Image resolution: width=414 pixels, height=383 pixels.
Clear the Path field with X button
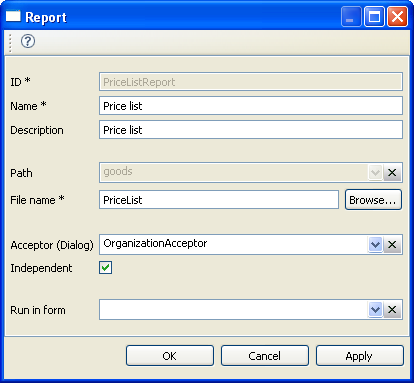tap(392, 173)
